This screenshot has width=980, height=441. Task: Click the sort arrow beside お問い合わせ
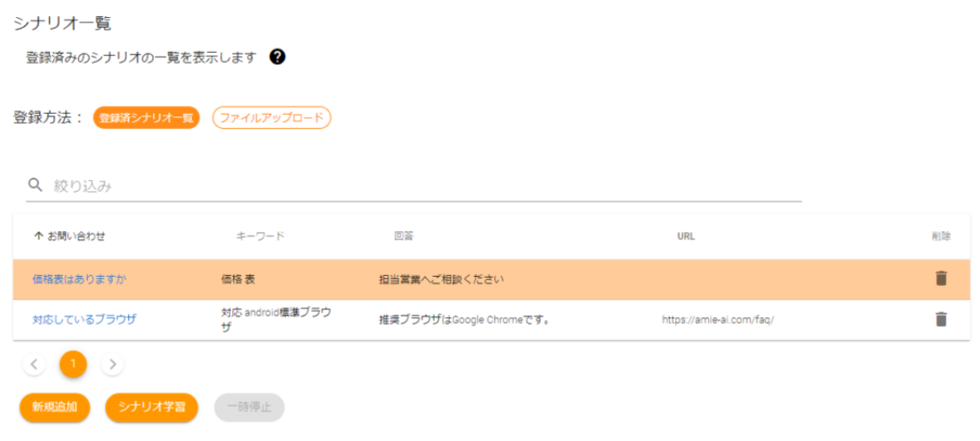pos(38,237)
